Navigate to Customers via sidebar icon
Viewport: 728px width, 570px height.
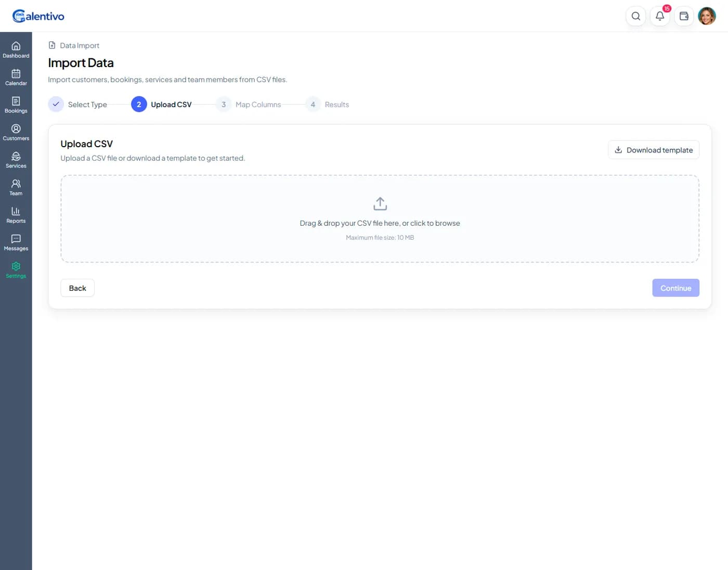(x=16, y=132)
